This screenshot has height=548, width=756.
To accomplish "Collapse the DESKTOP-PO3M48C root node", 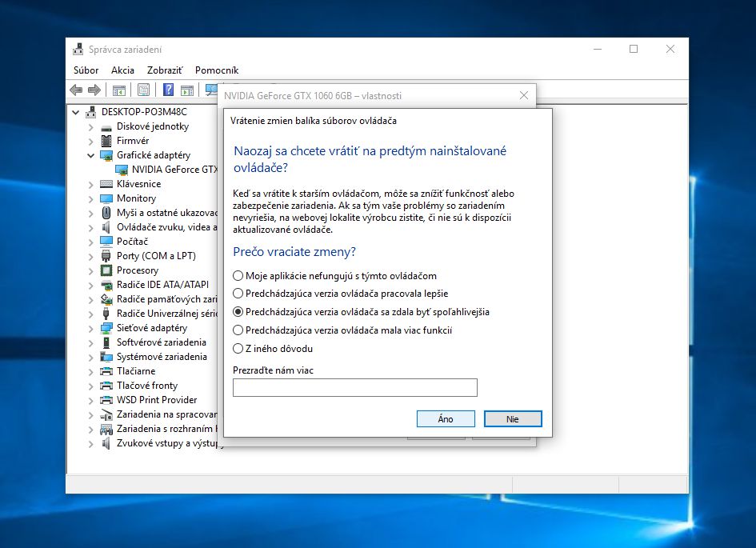I will click(x=76, y=112).
